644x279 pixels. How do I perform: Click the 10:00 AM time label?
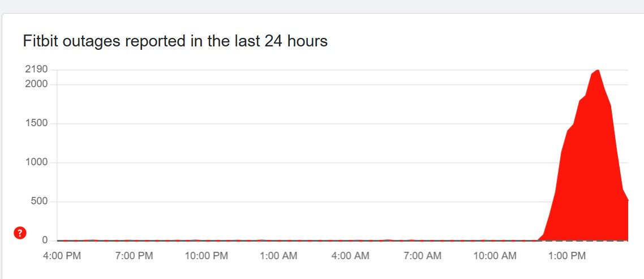(495, 256)
